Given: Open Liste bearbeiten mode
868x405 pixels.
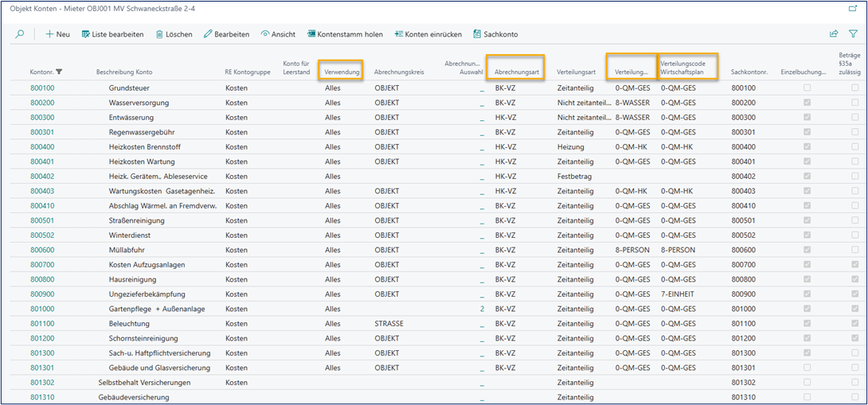Looking at the screenshot, I should [112, 34].
